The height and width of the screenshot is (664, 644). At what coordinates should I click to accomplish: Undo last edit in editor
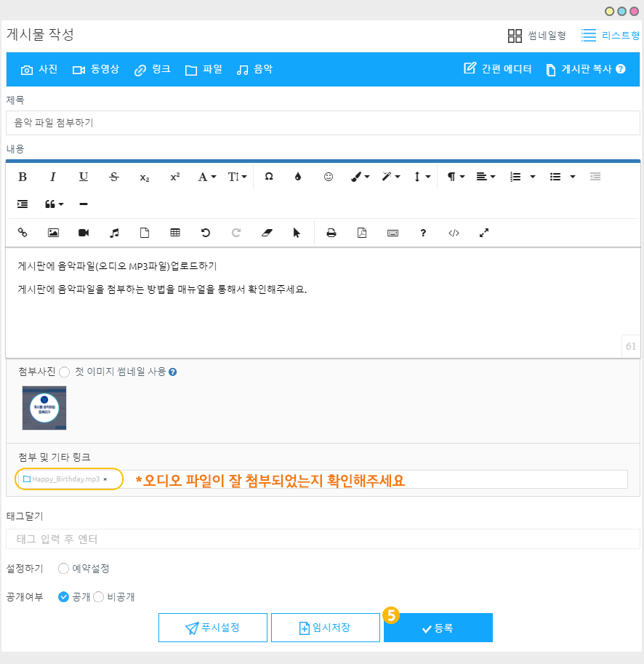point(206,233)
